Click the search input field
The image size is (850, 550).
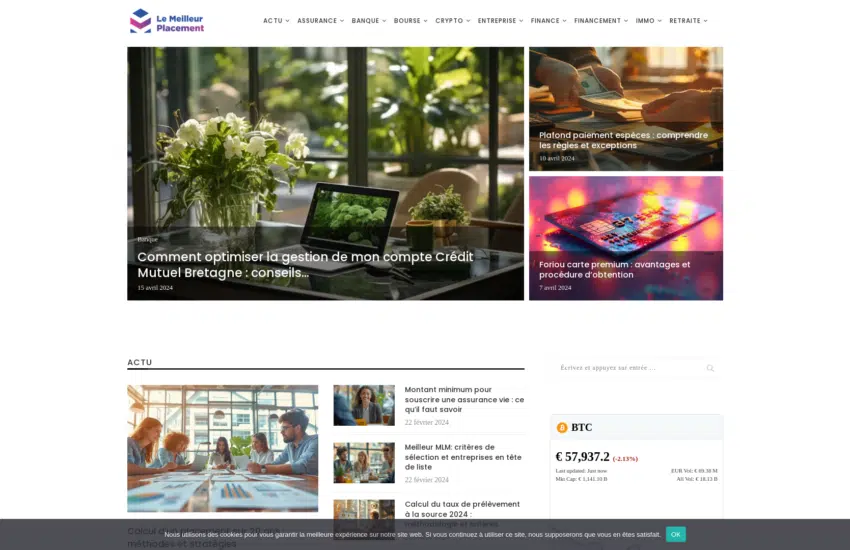[x=625, y=368]
